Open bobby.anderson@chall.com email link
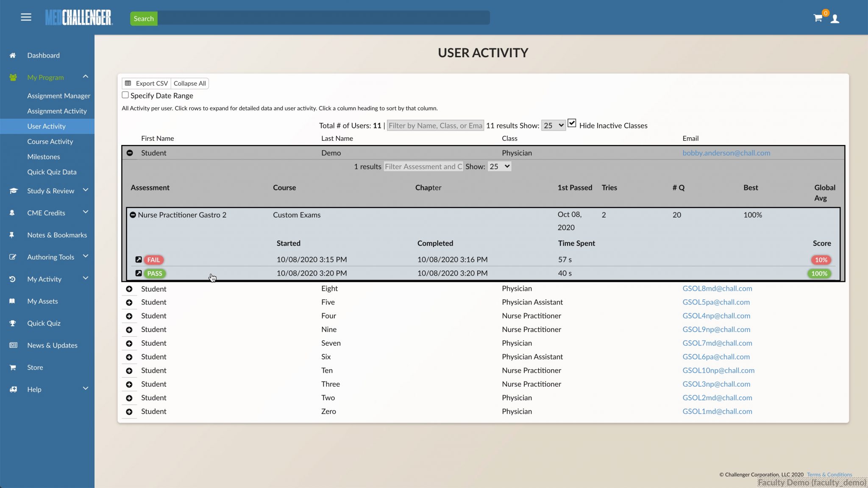Screen dimensions: 868x488 click(x=726, y=153)
